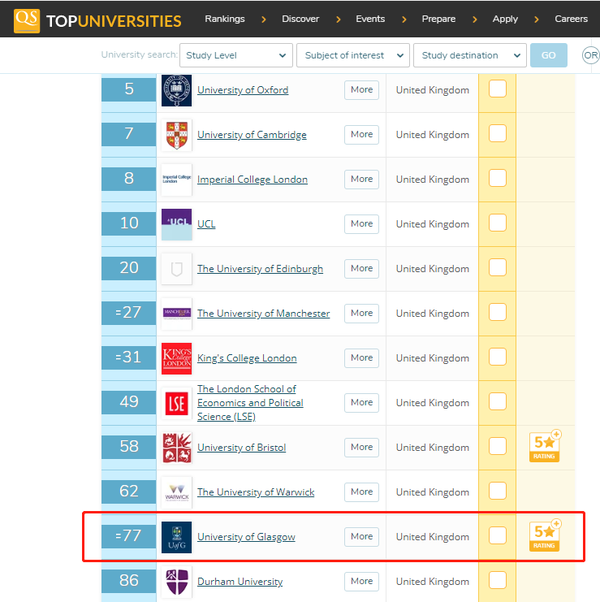Image resolution: width=600 pixels, height=602 pixels.
Task: Open Durham University shield logo
Action: tap(177, 582)
